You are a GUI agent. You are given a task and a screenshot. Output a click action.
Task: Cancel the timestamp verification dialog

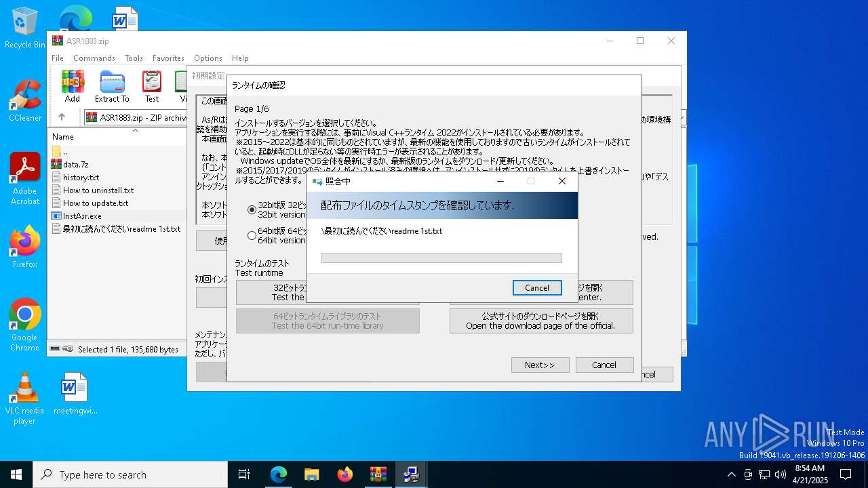[537, 288]
